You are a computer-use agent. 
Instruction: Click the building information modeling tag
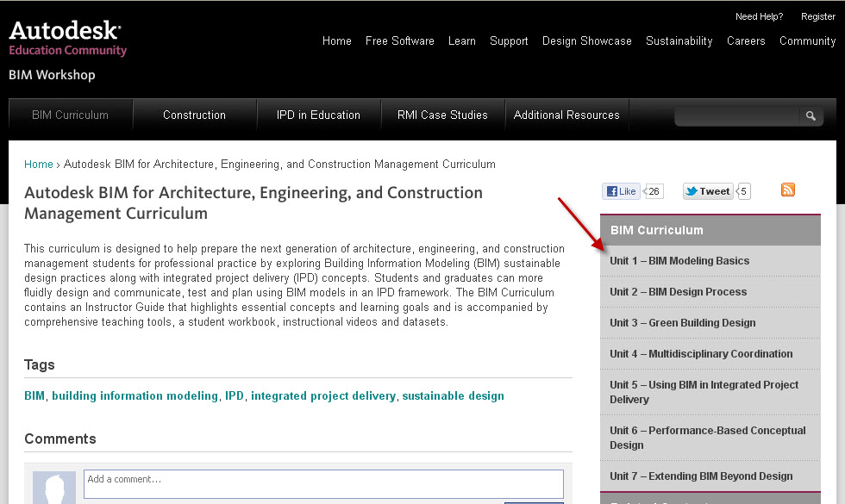(x=135, y=395)
